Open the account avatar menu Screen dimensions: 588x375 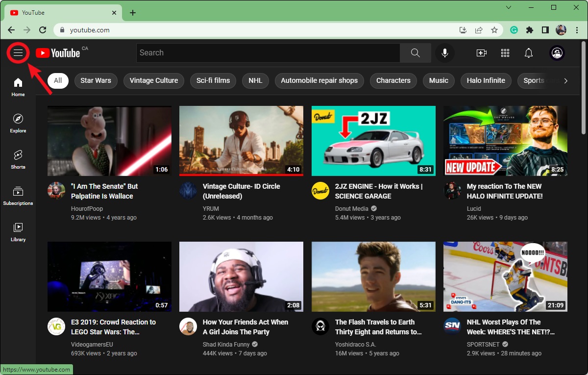click(x=557, y=53)
